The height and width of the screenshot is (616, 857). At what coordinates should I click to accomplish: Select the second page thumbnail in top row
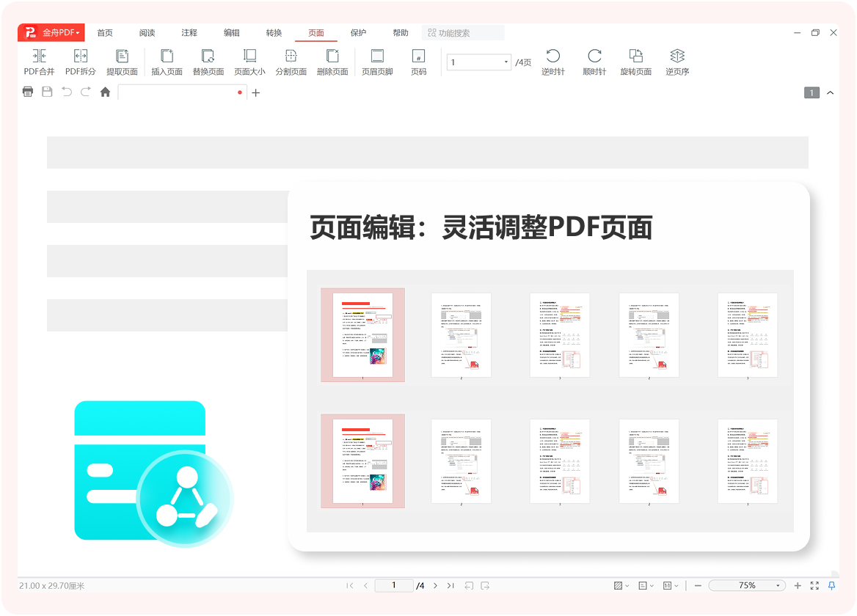click(x=461, y=334)
